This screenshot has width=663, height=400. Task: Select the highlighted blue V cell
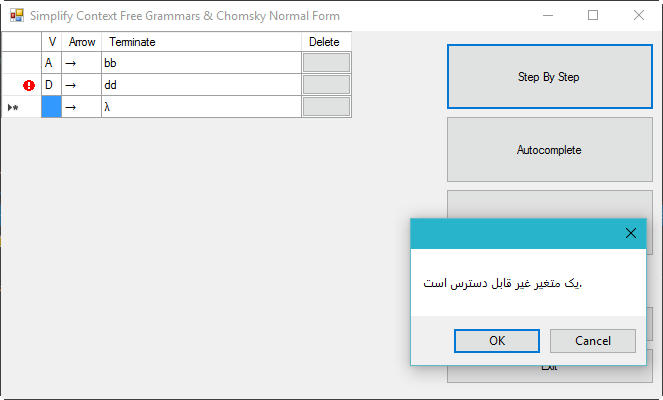point(52,107)
